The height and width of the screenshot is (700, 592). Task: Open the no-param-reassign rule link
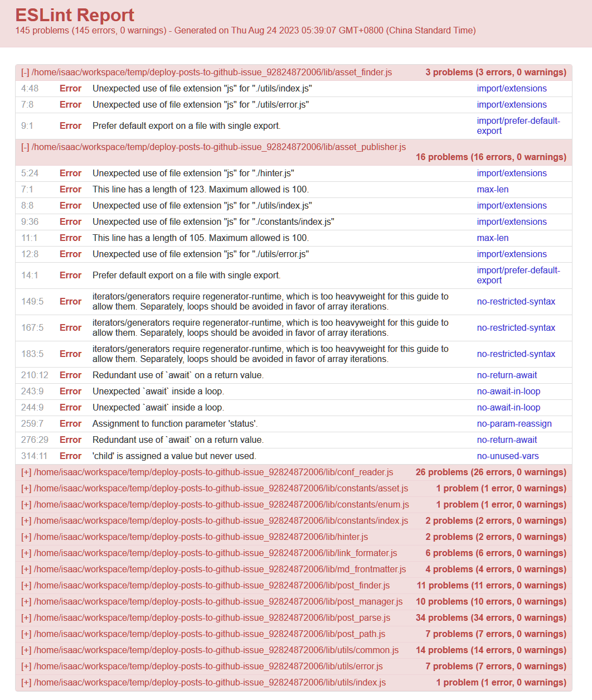tap(514, 424)
